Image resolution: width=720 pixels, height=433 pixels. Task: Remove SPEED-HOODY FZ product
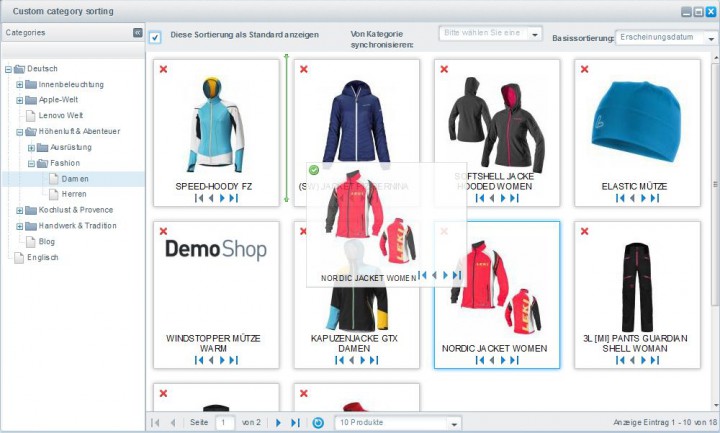tap(163, 69)
